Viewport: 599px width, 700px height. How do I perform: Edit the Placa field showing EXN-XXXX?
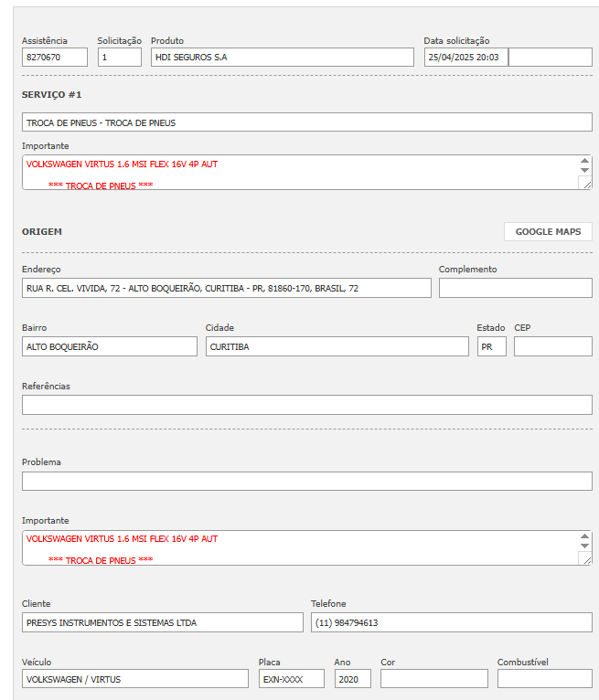(x=291, y=679)
